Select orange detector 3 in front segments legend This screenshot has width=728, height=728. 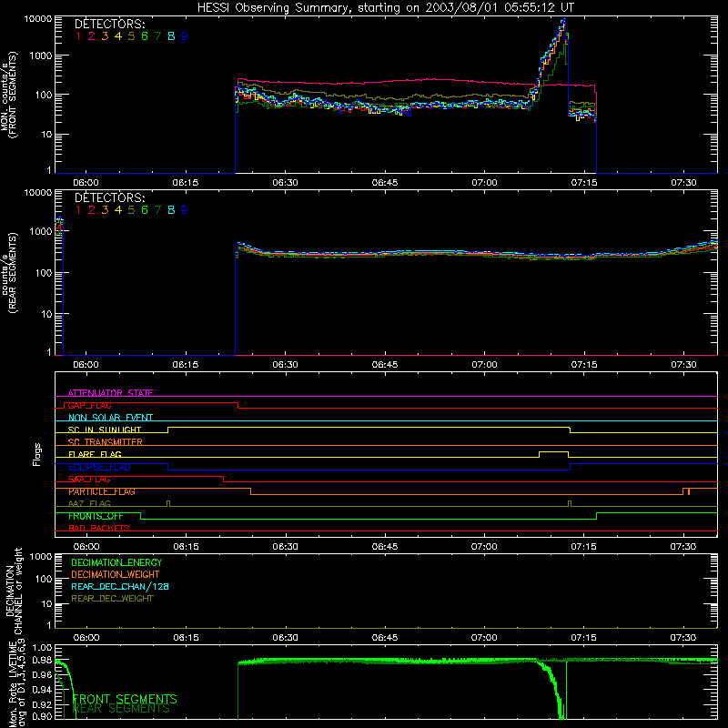pos(105,35)
